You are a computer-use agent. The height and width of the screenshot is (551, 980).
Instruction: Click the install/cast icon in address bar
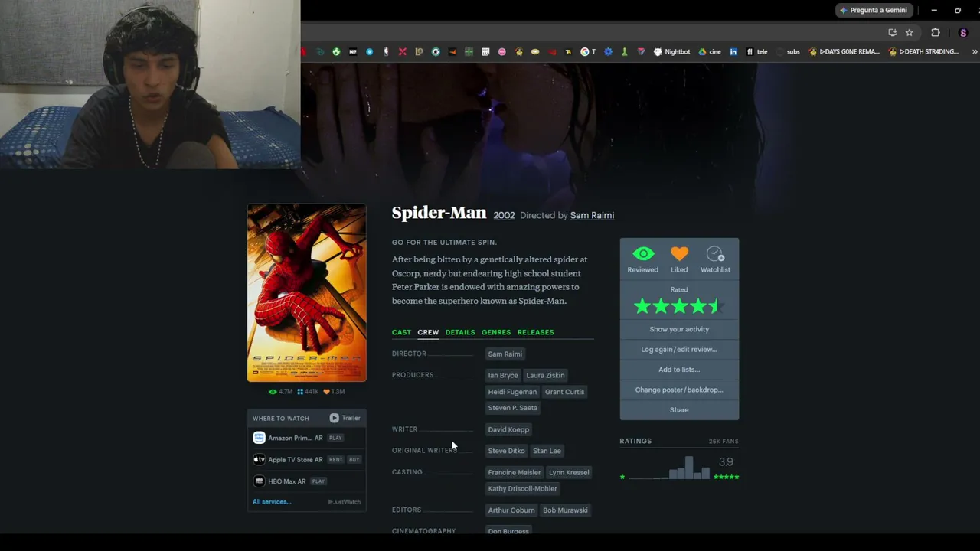[x=893, y=33]
